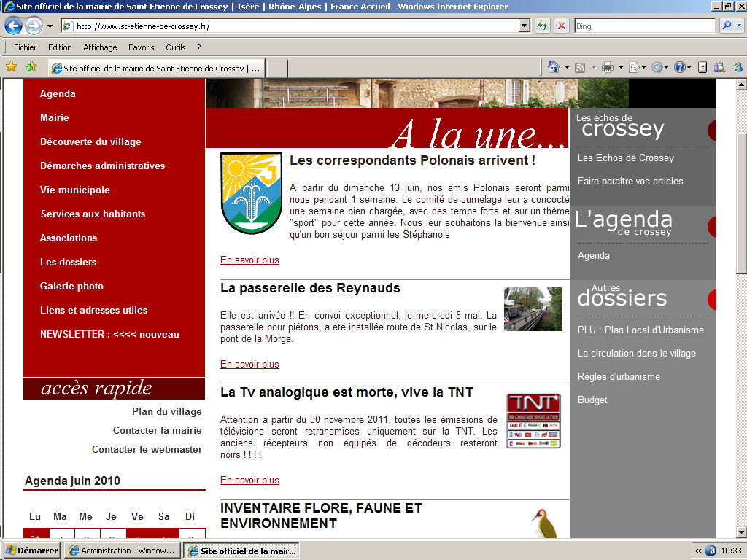Open the search provider dropdown arrow
747x560 pixels.
click(740, 26)
